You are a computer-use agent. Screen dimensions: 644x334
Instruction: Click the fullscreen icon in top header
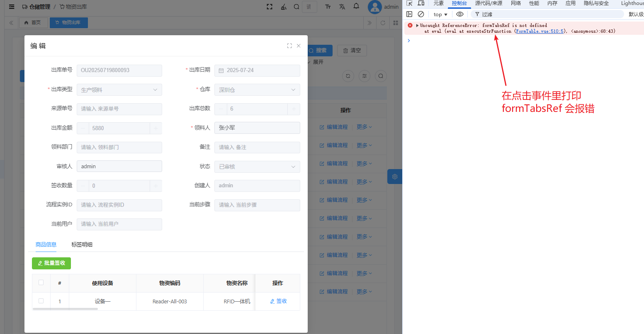270,7
